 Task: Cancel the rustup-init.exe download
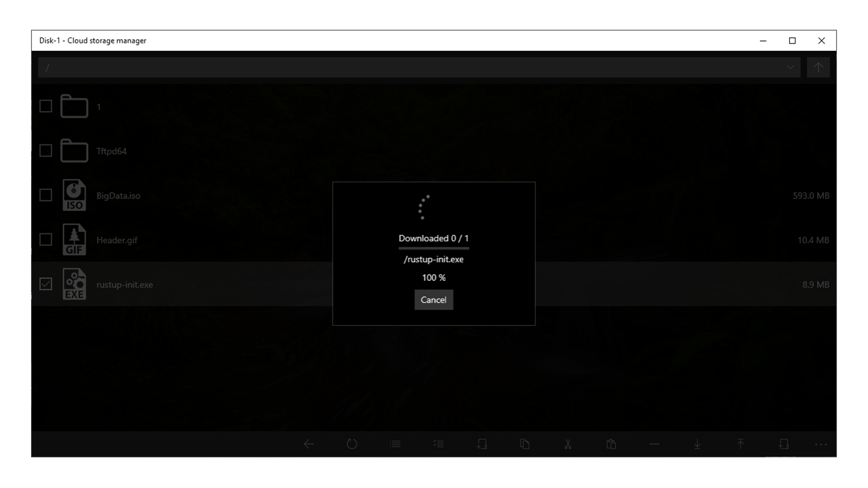434,299
